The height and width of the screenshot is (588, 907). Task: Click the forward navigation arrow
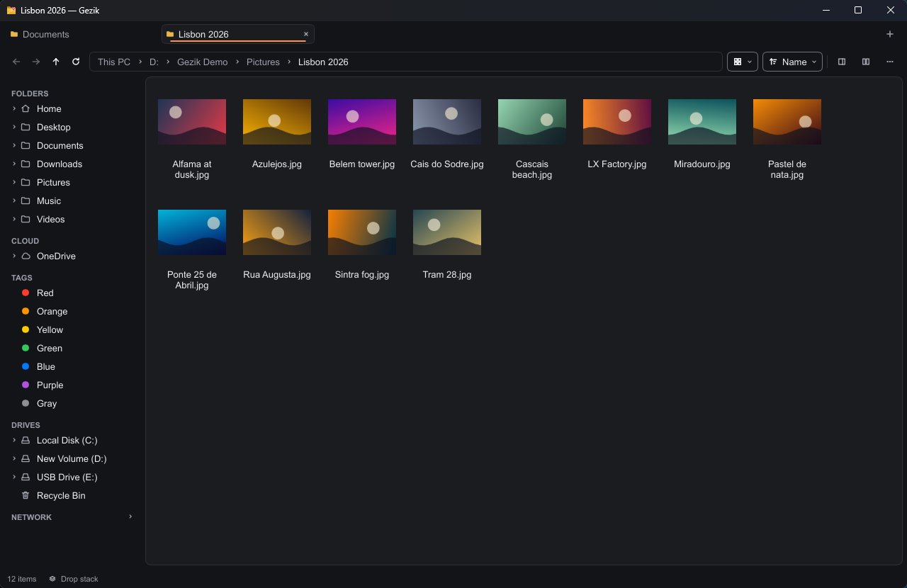[x=36, y=62]
